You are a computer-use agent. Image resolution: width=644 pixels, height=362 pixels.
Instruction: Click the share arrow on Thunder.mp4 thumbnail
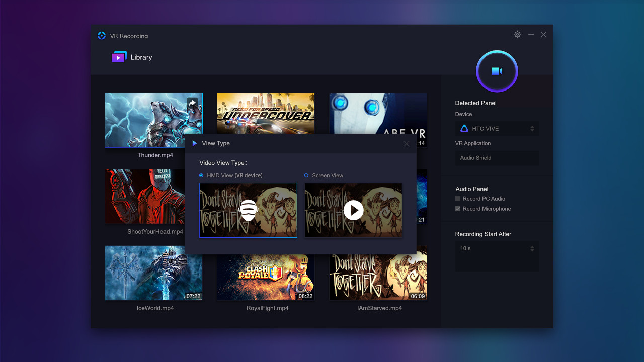click(192, 103)
